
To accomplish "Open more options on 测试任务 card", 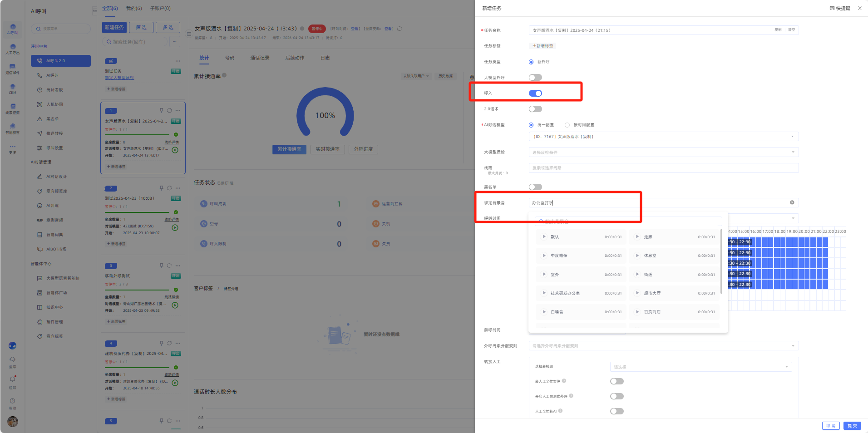I will [178, 61].
